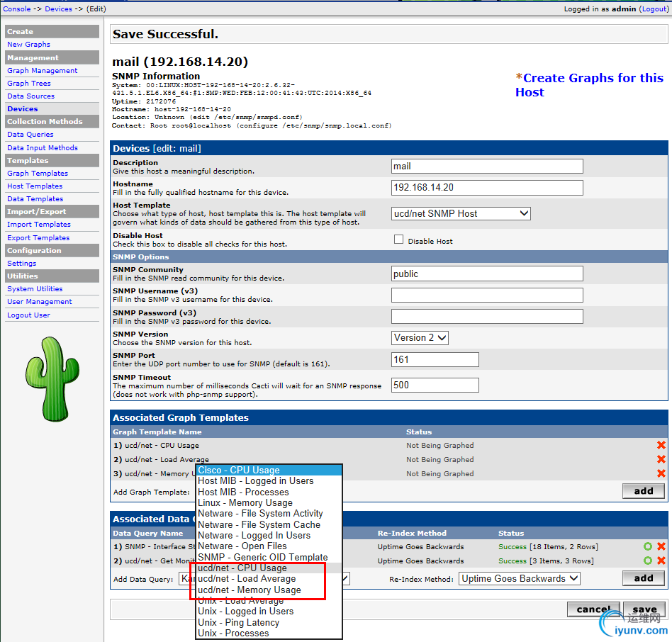Viewport: 672px width, 642px height.
Task: Choose Netware - Logged In Users option
Action: coord(269,536)
